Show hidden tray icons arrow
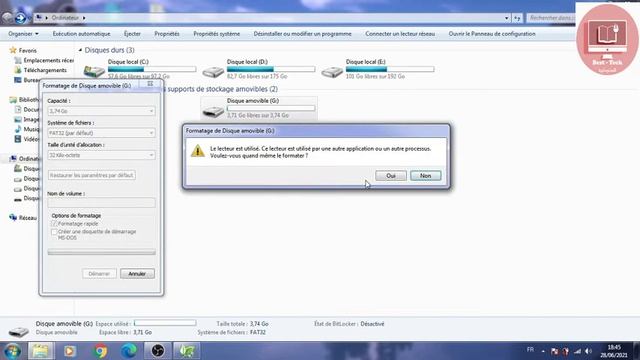The image size is (640, 360). coord(543,351)
